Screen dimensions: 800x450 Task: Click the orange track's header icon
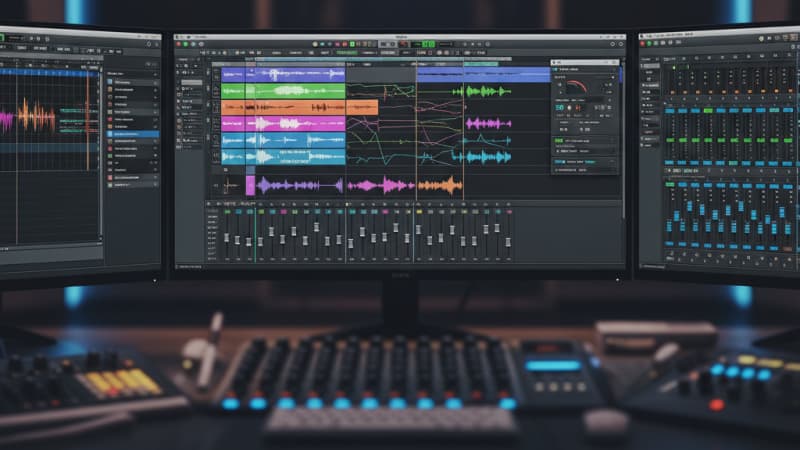(x=216, y=107)
